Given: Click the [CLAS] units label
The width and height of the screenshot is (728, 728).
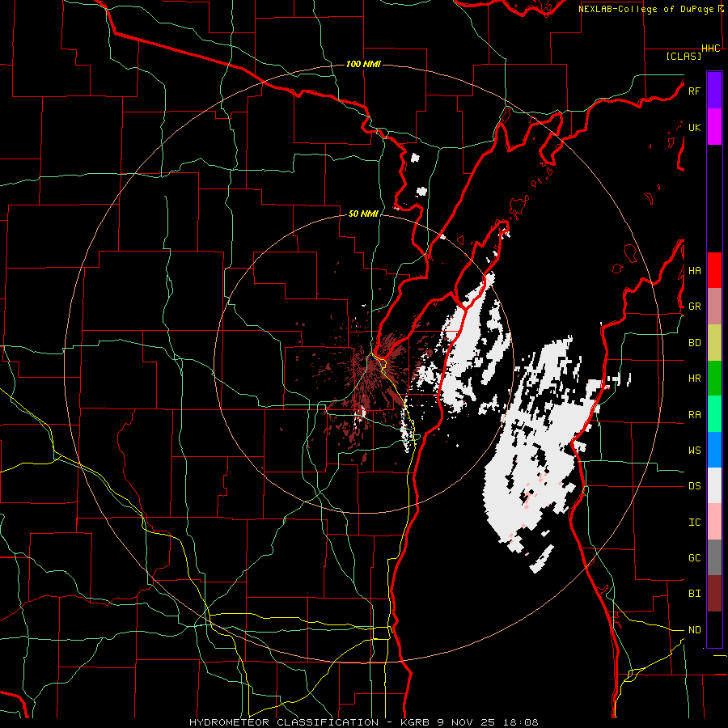Looking at the screenshot, I should (x=684, y=57).
